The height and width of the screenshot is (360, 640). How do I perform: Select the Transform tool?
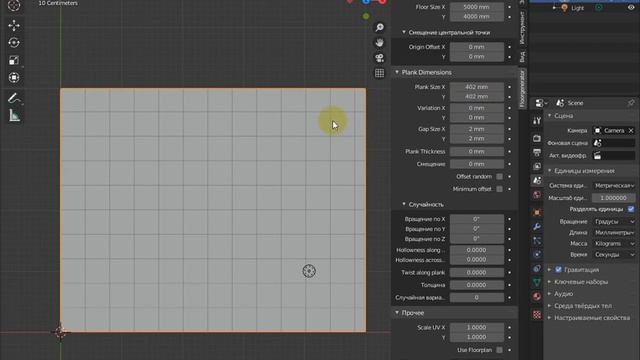click(14, 78)
